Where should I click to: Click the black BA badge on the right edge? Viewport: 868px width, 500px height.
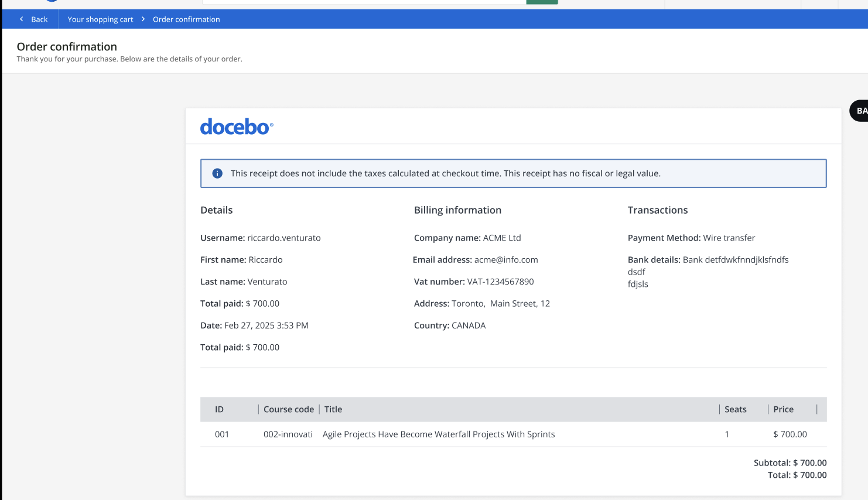(x=860, y=111)
